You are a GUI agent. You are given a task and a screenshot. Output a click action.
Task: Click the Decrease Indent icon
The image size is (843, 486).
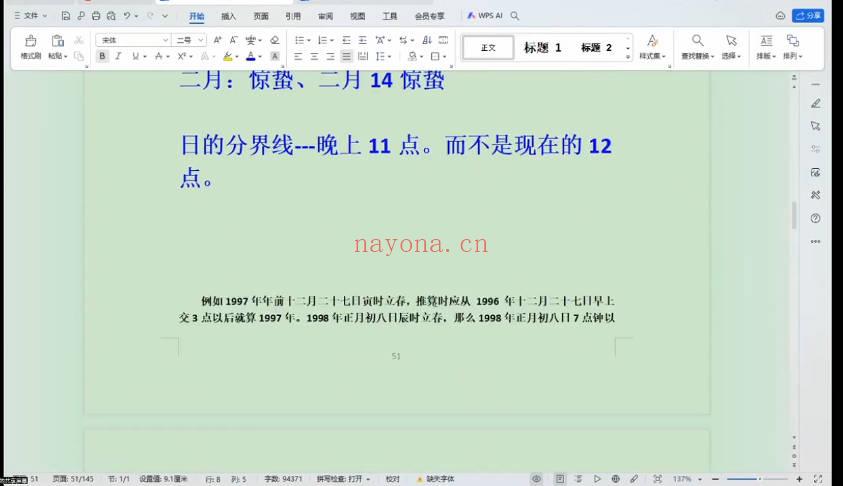click(346, 40)
